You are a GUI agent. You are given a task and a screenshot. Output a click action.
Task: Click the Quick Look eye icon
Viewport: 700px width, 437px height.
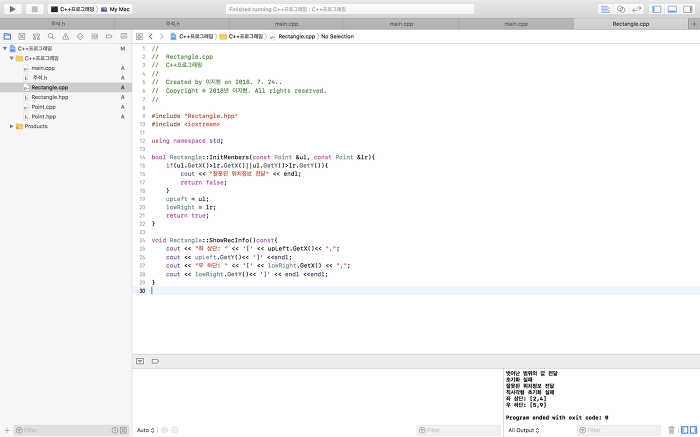coord(164,430)
